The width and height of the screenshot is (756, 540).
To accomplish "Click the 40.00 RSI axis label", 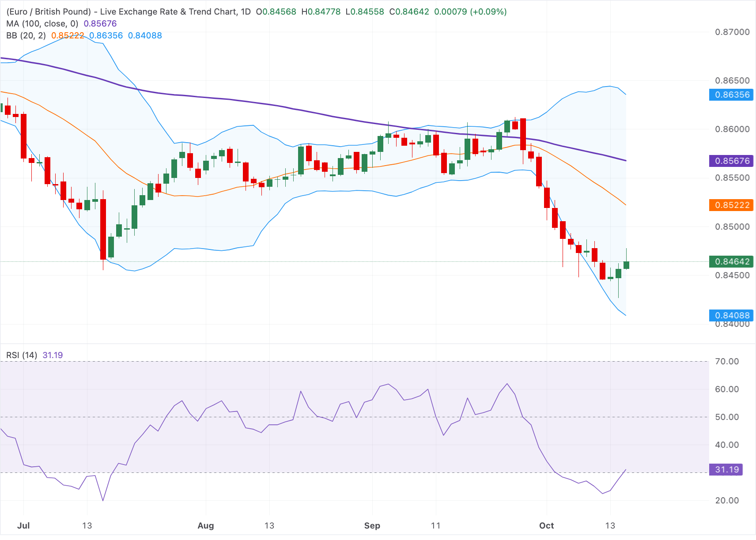I will [727, 445].
